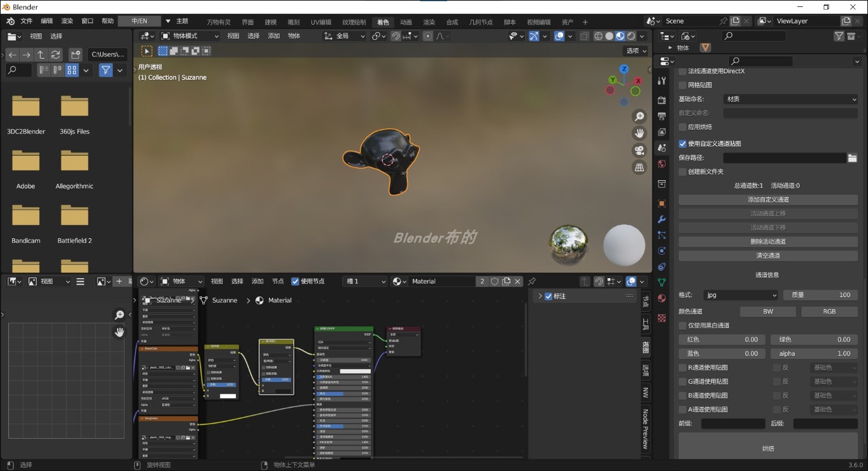Open Object Data properties green triangle icon
Screen dimensions: 868x471
(x=662, y=283)
